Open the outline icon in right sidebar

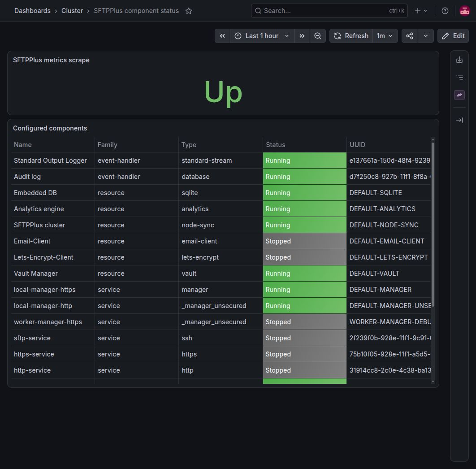[x=459, y=78]
